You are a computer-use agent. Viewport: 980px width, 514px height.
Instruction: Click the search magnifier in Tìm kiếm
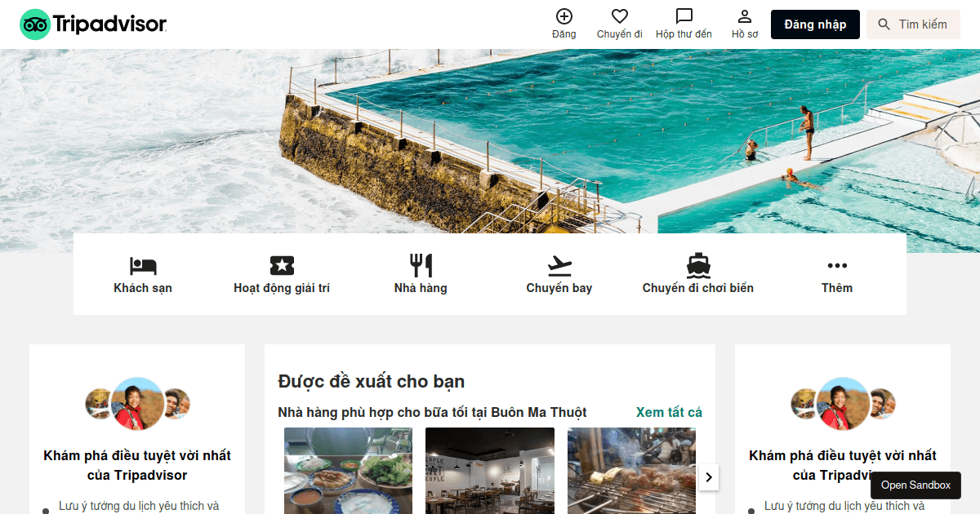tap(884, 24)
